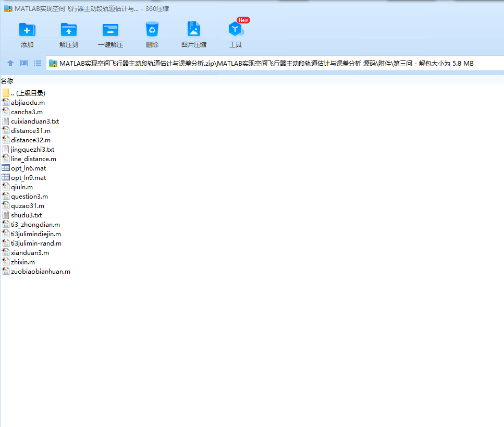Select file ti3julimin-rand.m
The image size is (504, 427).
31,243
